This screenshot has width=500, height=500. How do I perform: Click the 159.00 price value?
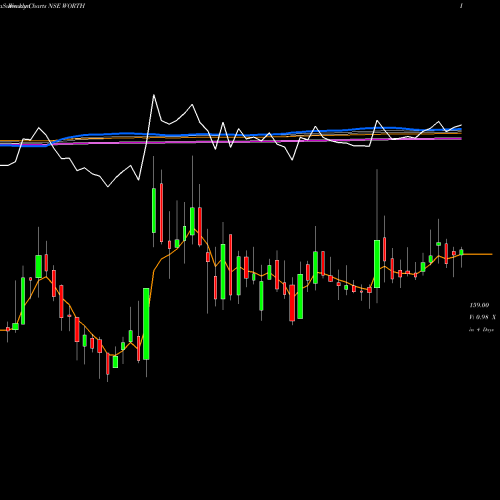[x=479, y=305]
